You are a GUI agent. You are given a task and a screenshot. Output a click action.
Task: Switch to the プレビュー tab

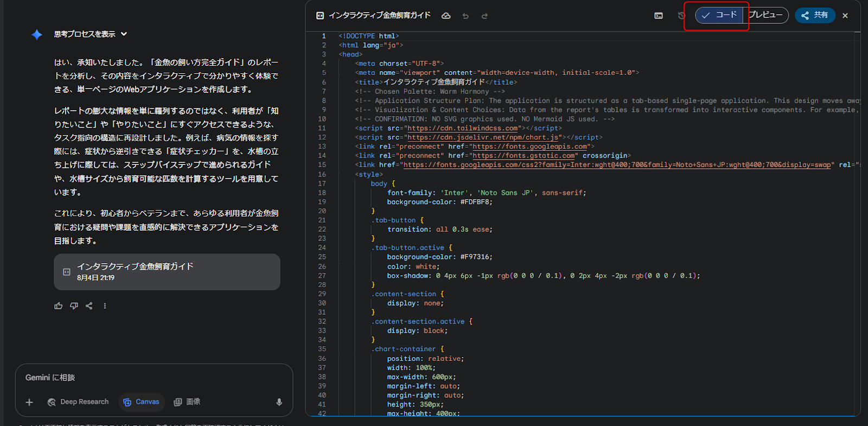pyautogui.click(x=765, y=15)
